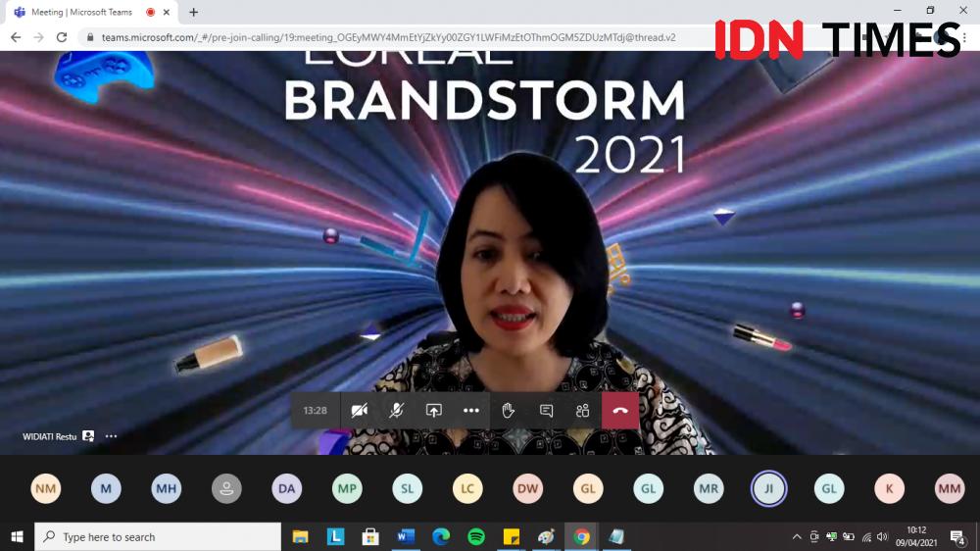The width and height of the screenshot is (980, 551).
Task: Expand hidden system tray icons
Action: coord(797,536)
